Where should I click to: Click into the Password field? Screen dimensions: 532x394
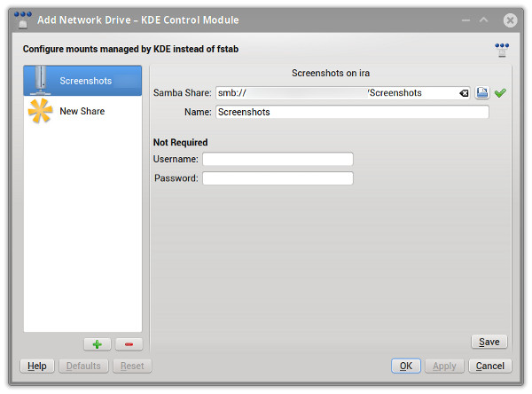(x=278, y=178)
